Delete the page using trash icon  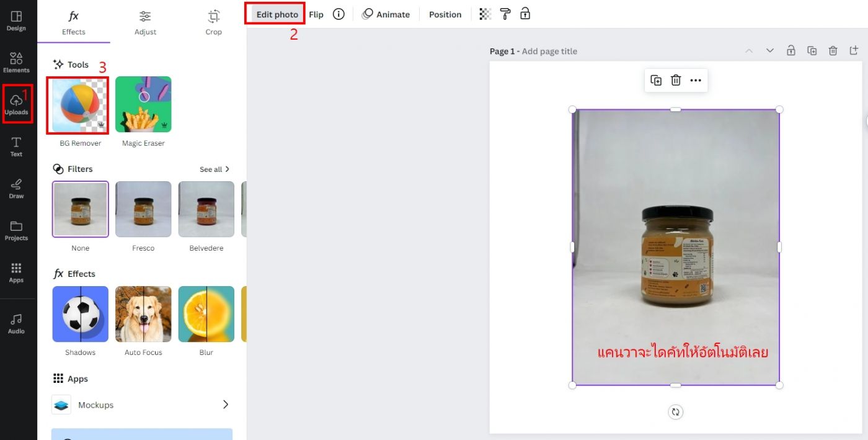pos(833,51)
